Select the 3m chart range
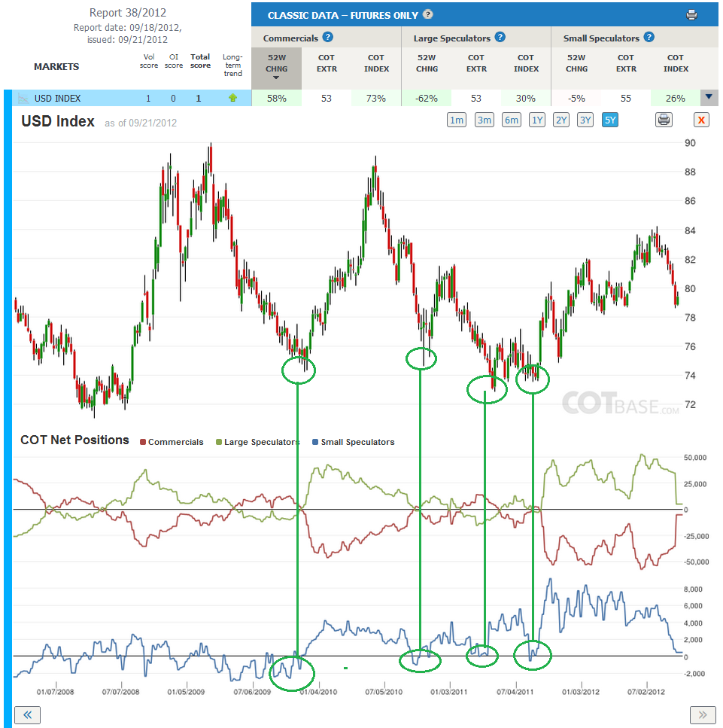Screen dimensions: 723x728 485,120
